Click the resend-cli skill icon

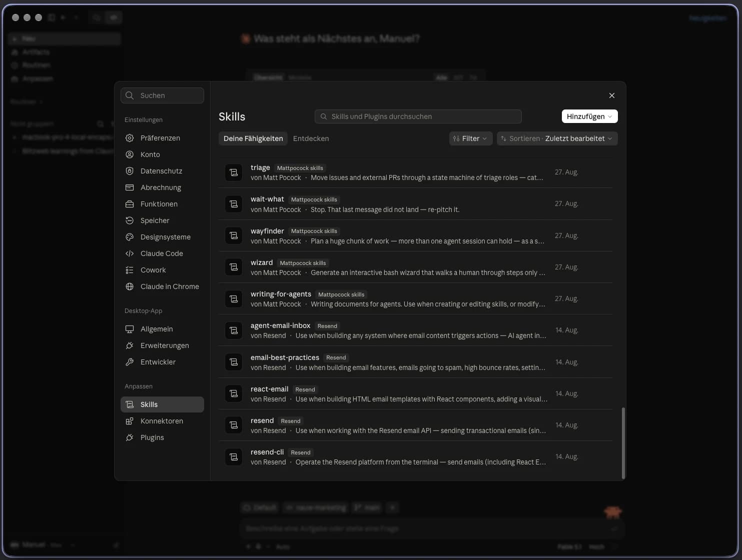coord(234,457)
